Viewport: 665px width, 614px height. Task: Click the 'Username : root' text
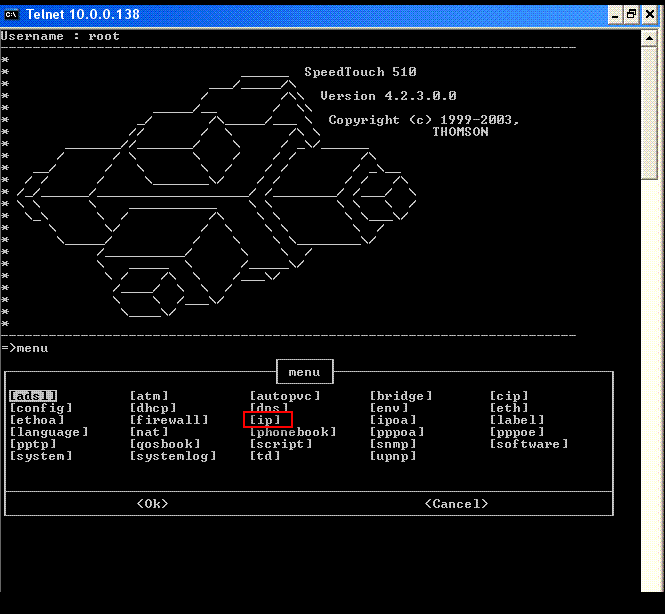pos(60,36)
